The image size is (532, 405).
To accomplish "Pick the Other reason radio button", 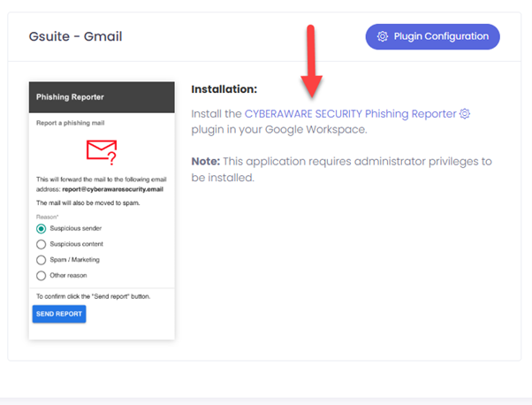I will pyautogui.click(x=41, y=275).
